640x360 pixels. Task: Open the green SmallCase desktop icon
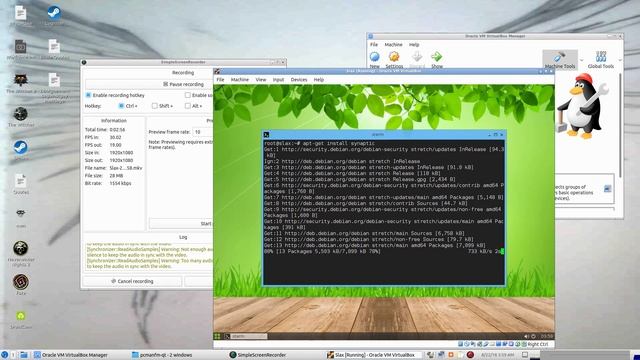coord(20,316)
